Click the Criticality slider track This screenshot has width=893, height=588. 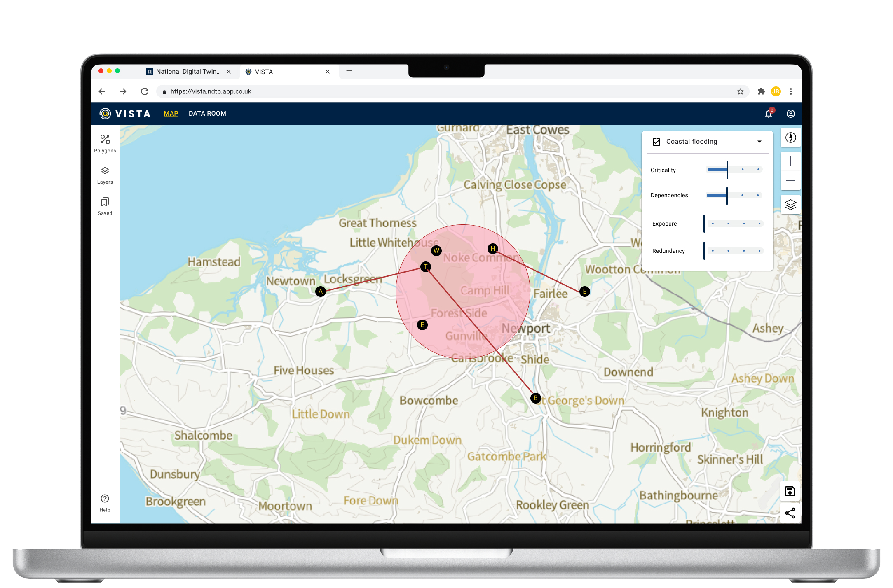(734, 170)
